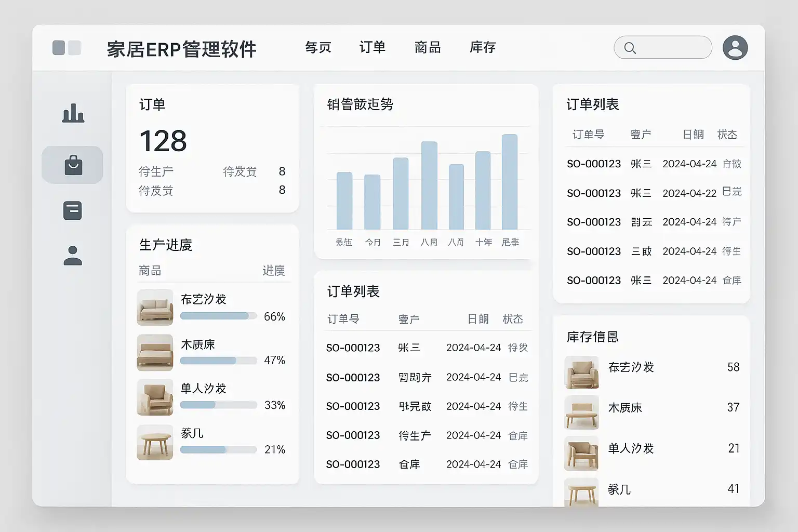This screenshot has width=798, height=532.
Task: Open the 订单 top navigation tab
Action: tap(372, 47)
